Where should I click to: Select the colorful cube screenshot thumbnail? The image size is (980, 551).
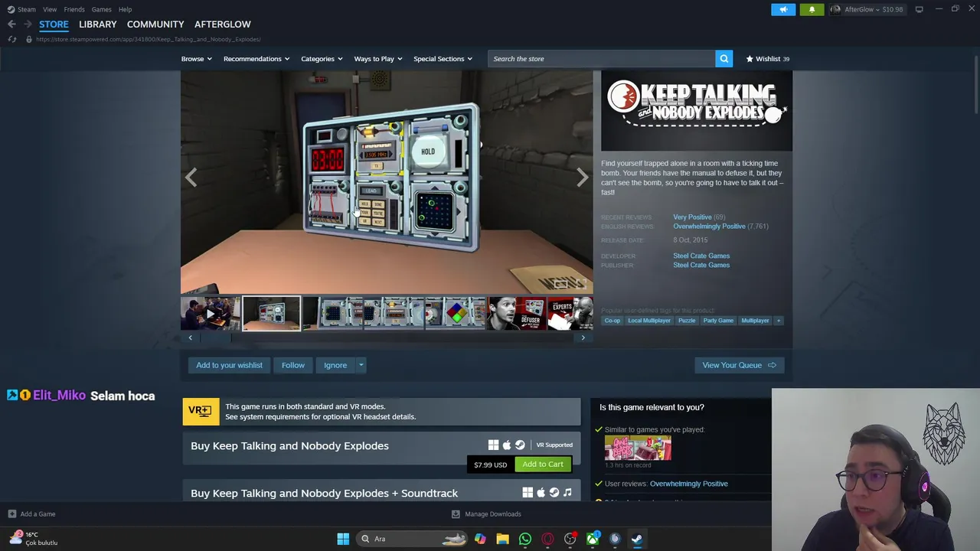[456, 314]
